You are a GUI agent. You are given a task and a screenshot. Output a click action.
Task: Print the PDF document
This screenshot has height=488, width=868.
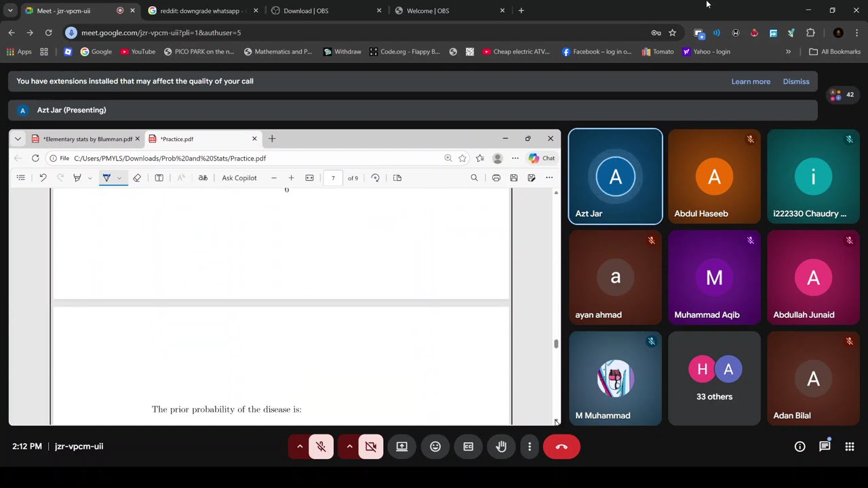tap(496, 178)
